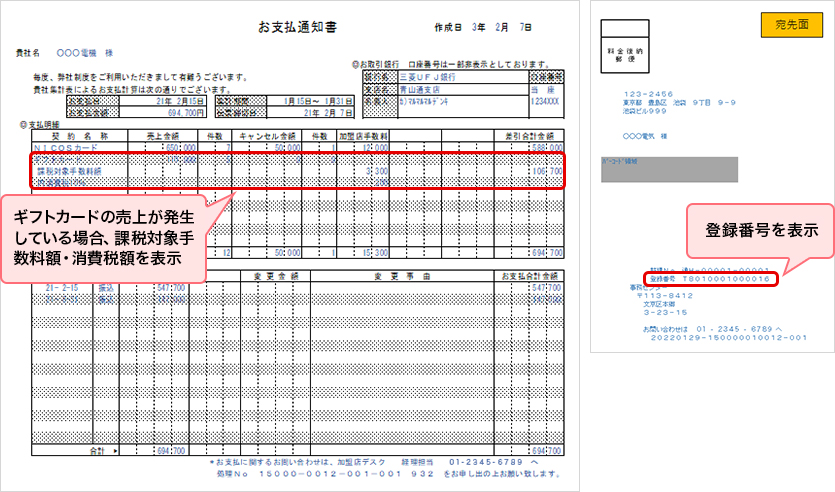This screenshot has width=835, height=492.
Task: Click the 合計 total row label
Action: (x=96, y=451)
